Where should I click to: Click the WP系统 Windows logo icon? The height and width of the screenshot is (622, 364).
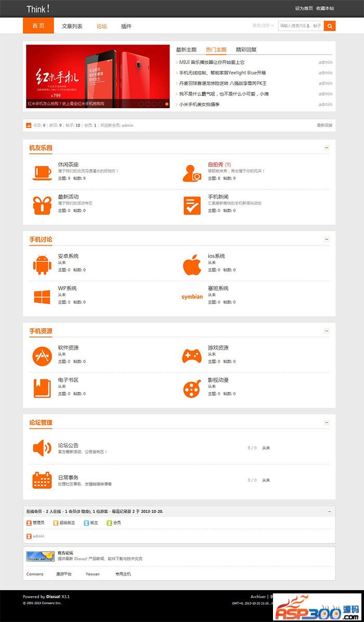pos(42,297)
